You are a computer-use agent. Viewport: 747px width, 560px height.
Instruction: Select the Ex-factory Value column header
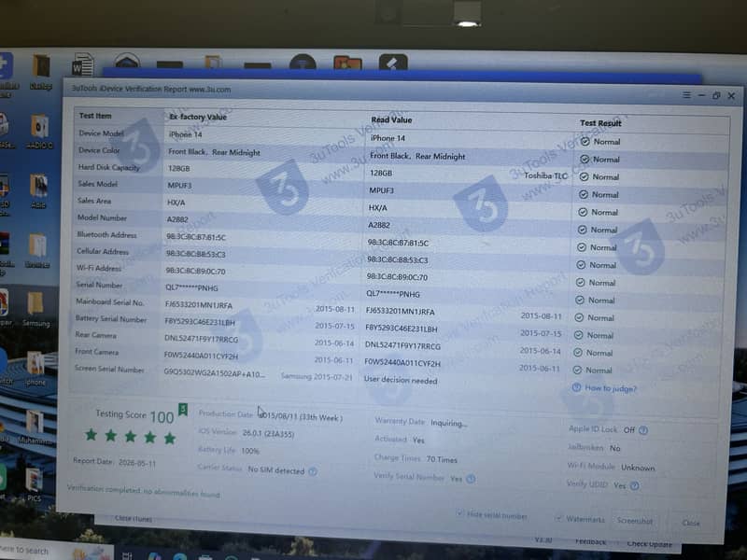coord(198,117)
